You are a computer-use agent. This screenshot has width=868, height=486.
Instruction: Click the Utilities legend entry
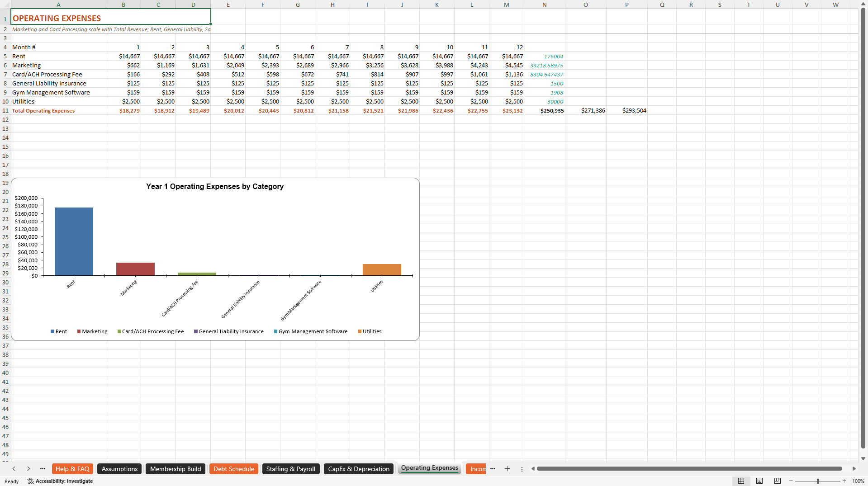tap(370, 331)
